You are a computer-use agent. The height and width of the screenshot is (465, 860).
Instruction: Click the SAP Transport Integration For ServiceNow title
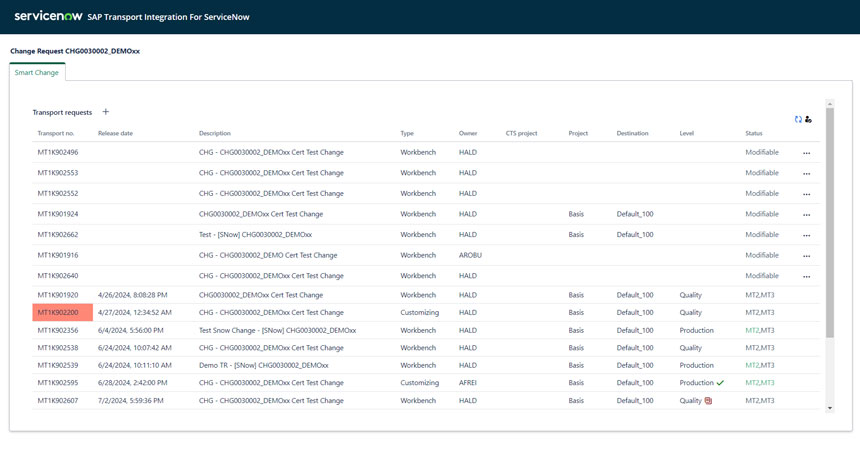(168, 17)
